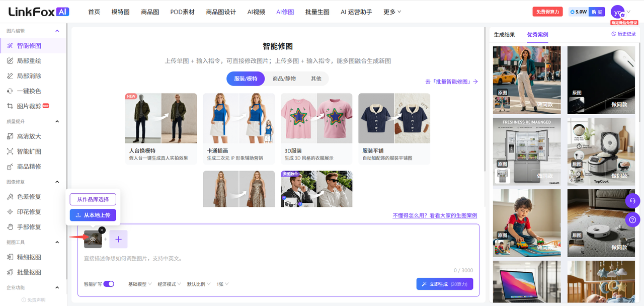
Task: Select the 3D服装 example card
Action: coord(316,128)
